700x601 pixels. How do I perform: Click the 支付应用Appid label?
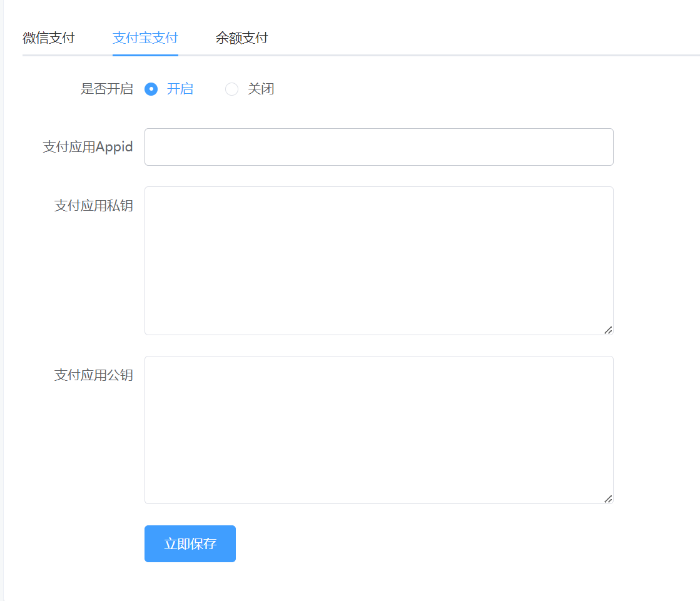88,147
